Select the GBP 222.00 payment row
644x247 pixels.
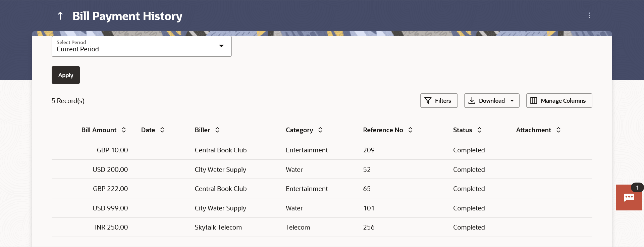[x=110, y=189]
